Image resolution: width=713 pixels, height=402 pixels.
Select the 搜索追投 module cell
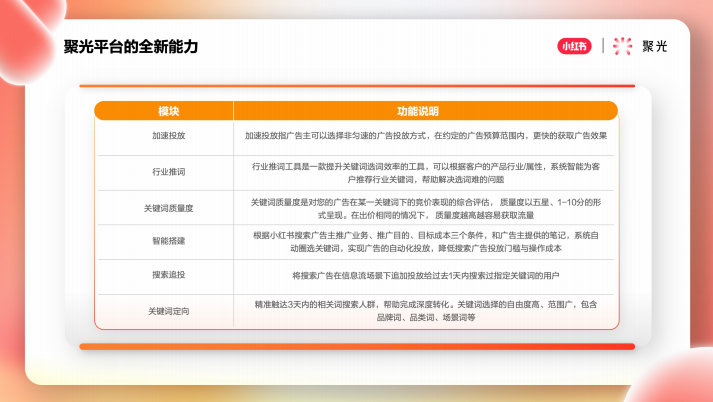pos(168,275)
